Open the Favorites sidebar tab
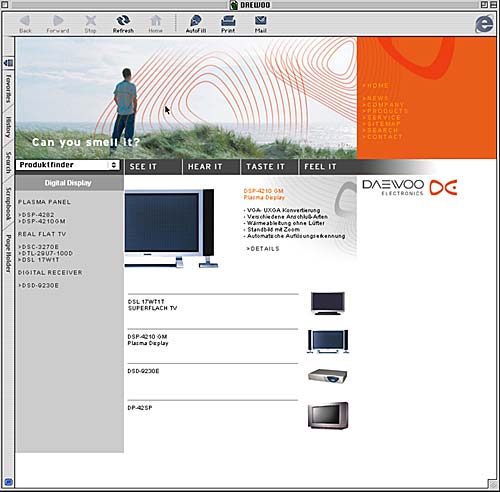This screenshot has width=500, height=492. (8, 89)
